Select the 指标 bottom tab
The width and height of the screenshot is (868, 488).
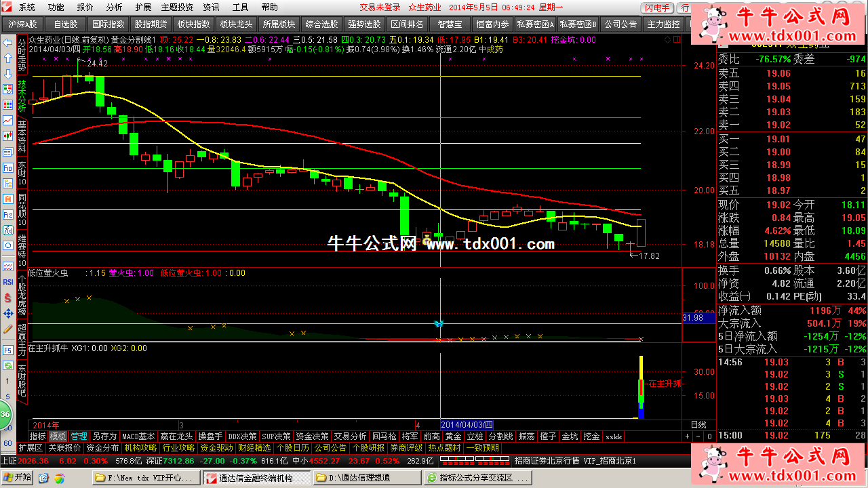coord(38,436)
